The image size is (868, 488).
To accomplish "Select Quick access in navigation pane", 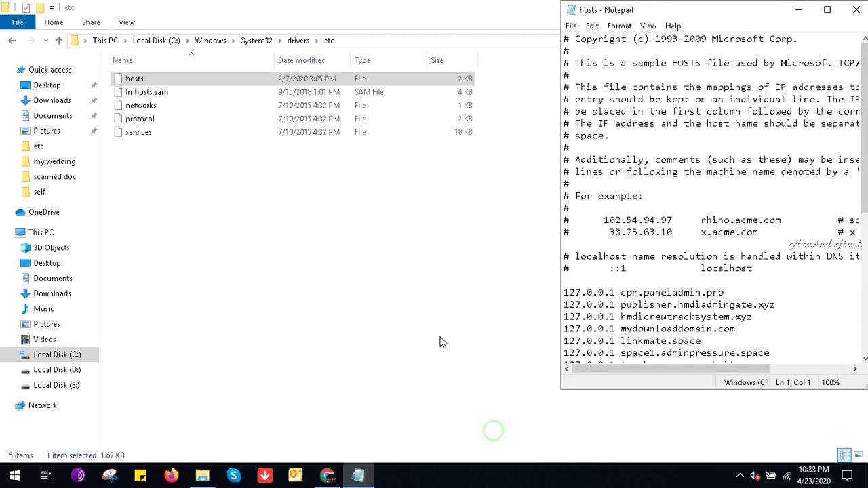I will click(50, 70).
